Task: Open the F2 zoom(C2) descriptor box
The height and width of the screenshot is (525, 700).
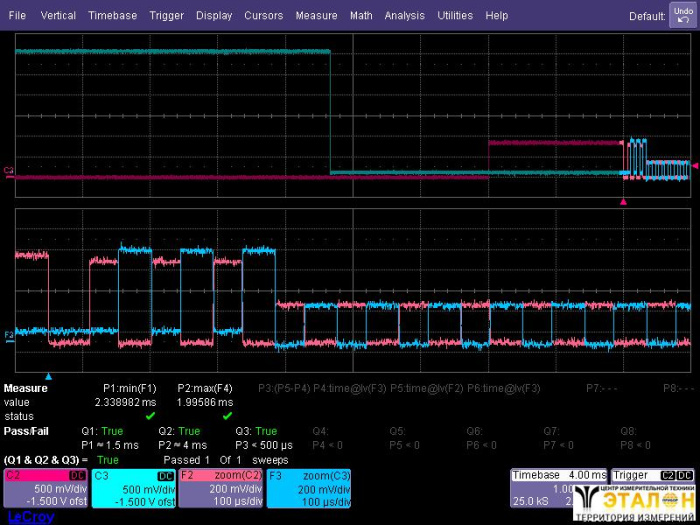Action: pos(222,488)
